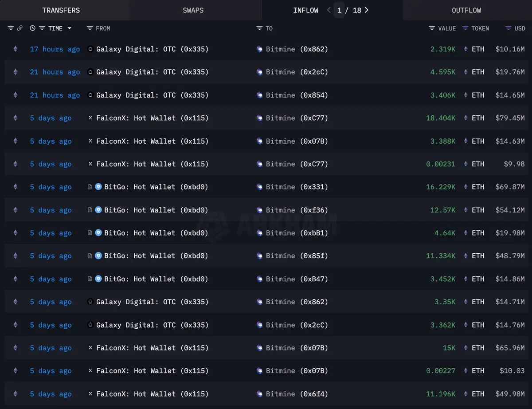Click the 18.404K value cell

441,118
